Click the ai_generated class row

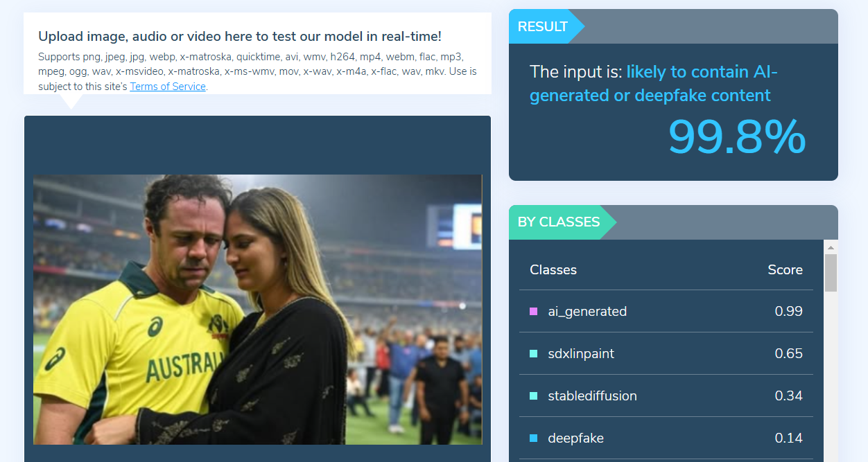[666, 312]
